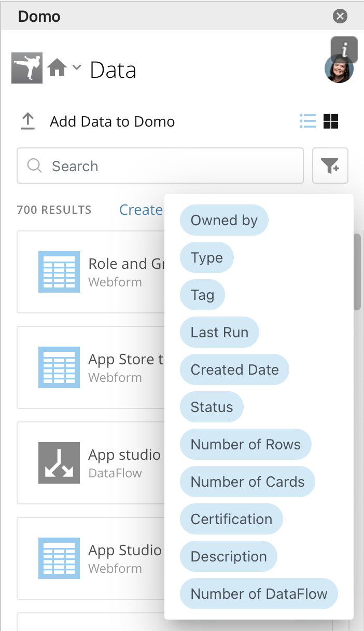364x631 pixels.
Task: Click the Domo karate logo icon
Action: 27,68
